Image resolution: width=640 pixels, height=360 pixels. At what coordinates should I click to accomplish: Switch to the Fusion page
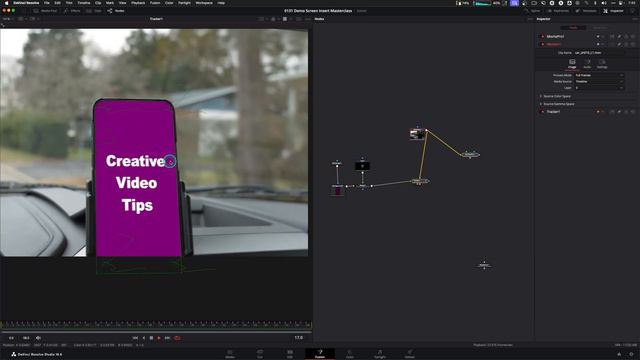point(320,354)
